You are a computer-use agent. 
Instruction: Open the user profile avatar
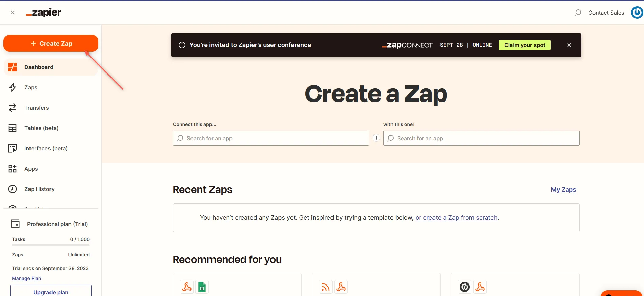637,13
